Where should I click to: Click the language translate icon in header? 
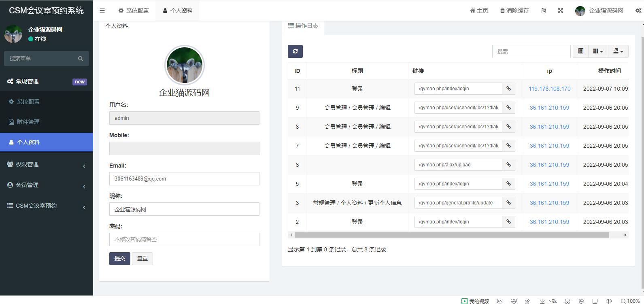pos(544,11)
